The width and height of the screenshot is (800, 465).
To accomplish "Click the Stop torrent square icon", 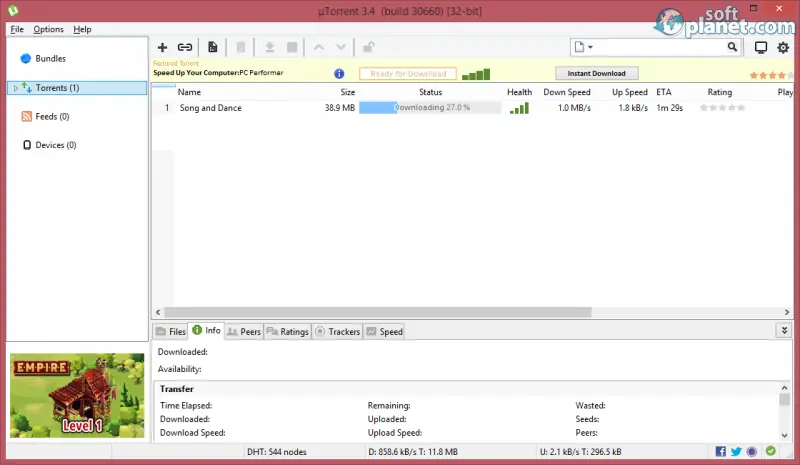I will pyautogui.click(x=292, y=47).
